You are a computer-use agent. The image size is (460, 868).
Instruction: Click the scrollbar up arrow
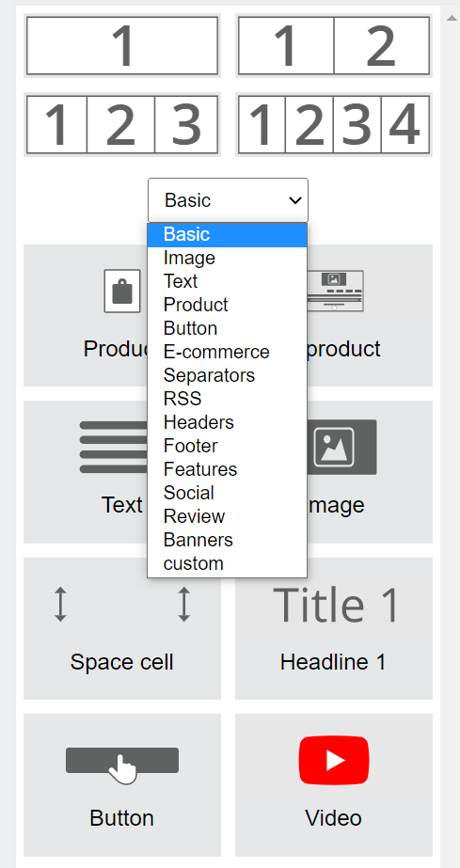click(452, 17)
